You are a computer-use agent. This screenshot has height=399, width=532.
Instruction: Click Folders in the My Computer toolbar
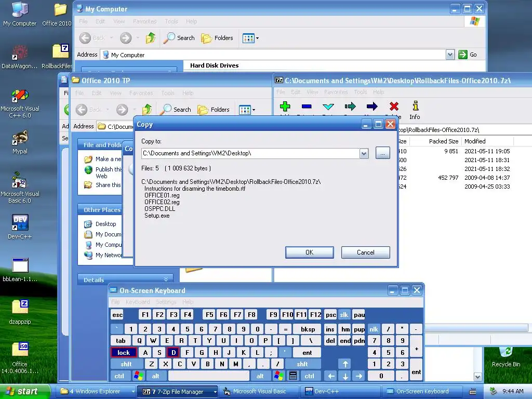click(x=217, y=38)
